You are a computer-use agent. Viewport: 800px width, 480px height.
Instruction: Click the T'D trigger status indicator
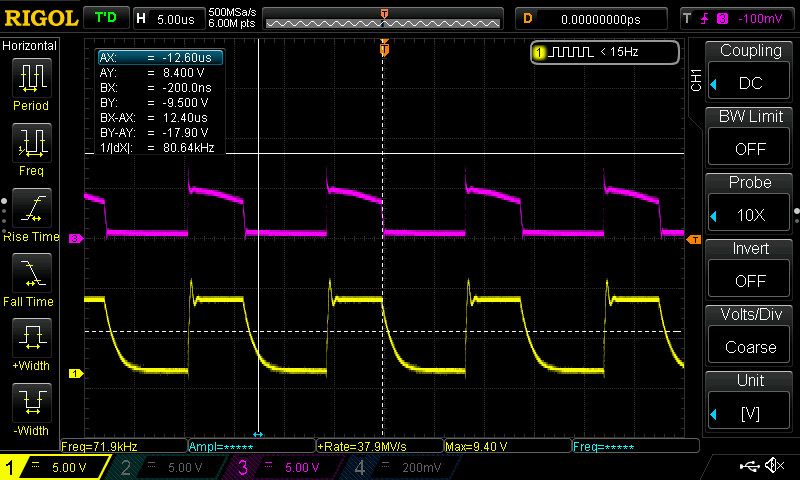[x=106, y=18]
